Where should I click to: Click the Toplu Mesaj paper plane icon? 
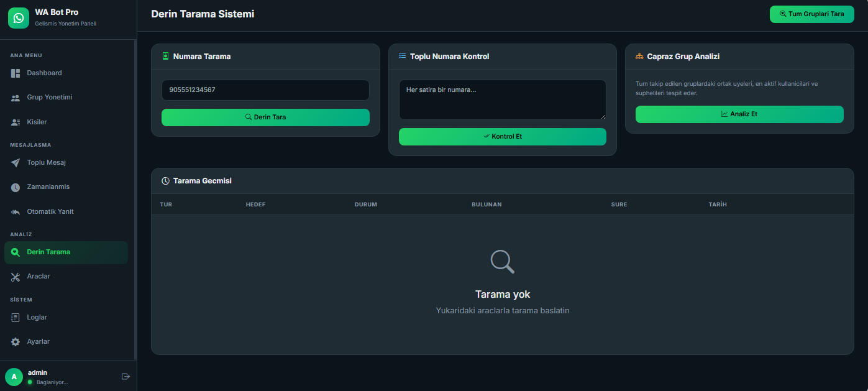click(16, 163)
